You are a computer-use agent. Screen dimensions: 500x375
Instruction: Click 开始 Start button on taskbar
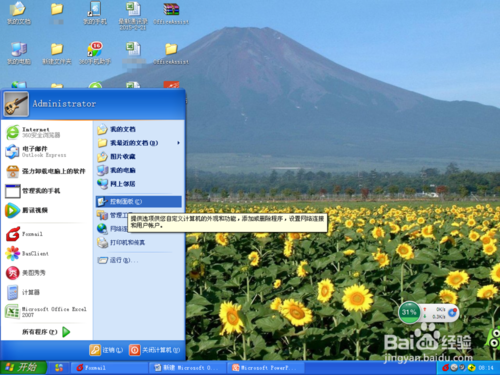(23, 368)
